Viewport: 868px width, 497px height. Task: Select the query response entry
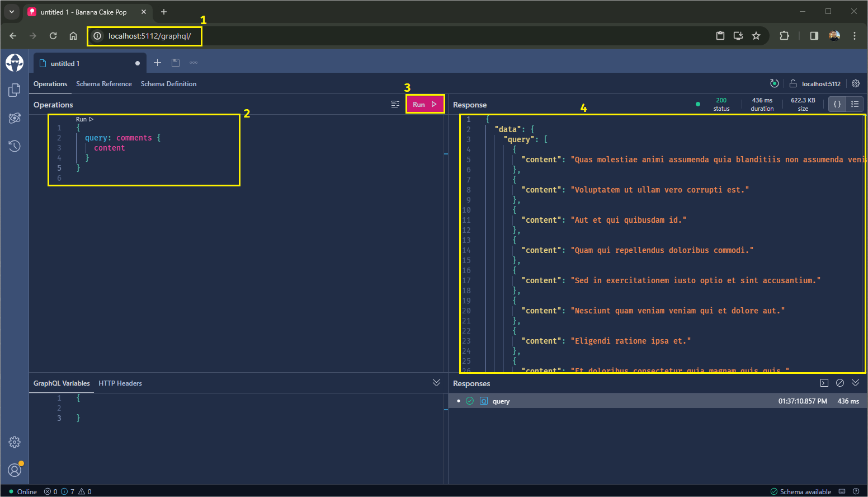[658, 401]
